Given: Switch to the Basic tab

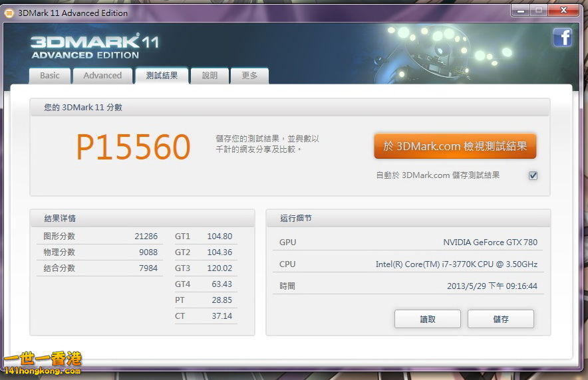Looking at the screenshot, I should coord(50,76).
